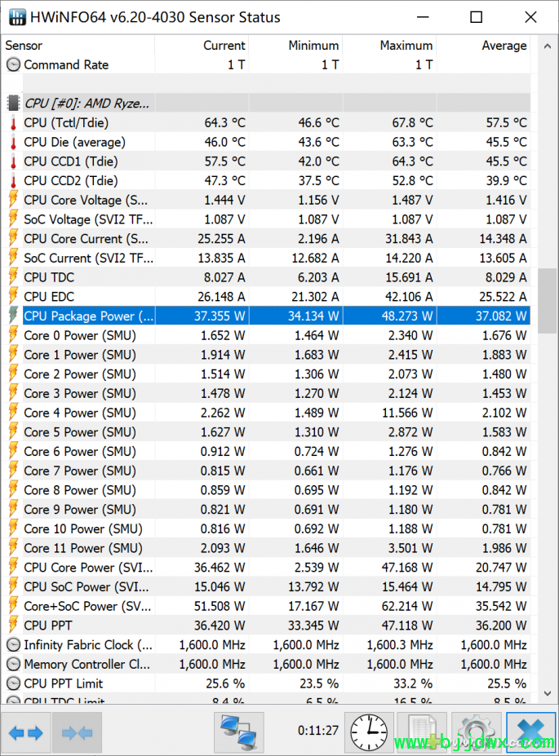Image resolution: width=559 pixels, height=756 pixels.
Task: Click thermometer icon for CPU CCD1
Action: [x=14, y=161]
